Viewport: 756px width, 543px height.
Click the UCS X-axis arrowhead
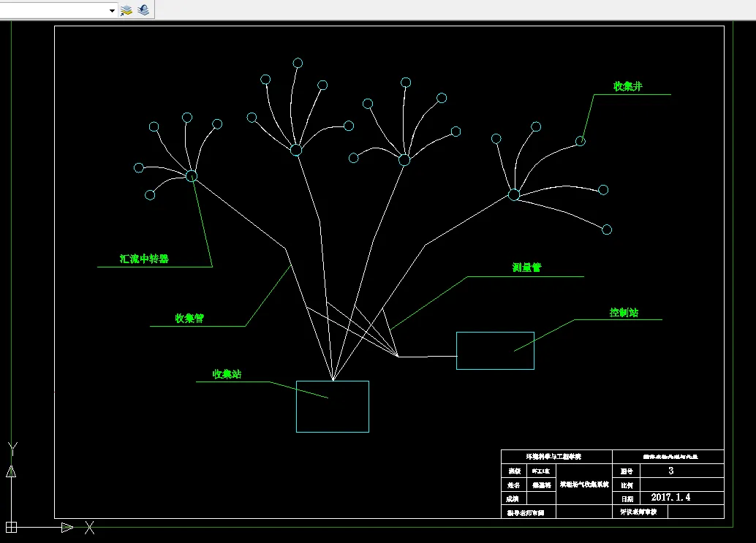[67, 528]
